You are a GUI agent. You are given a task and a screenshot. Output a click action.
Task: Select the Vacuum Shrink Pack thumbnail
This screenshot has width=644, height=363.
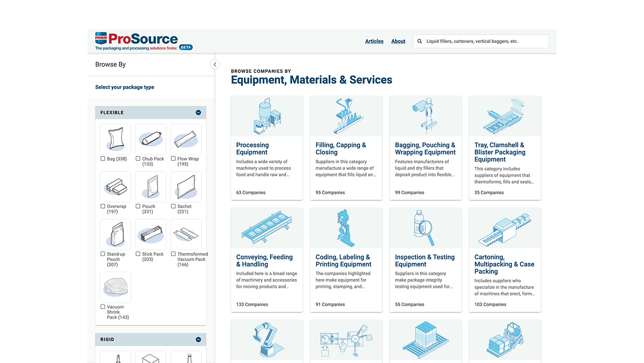click(115, 288)
